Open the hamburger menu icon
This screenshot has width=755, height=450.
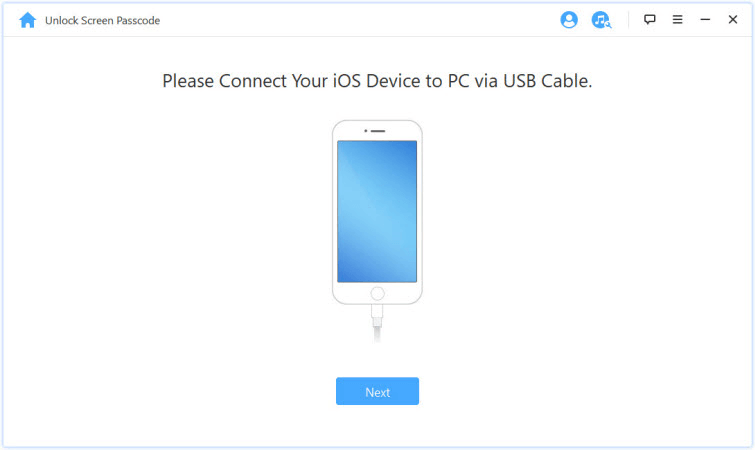click(677, 19)
